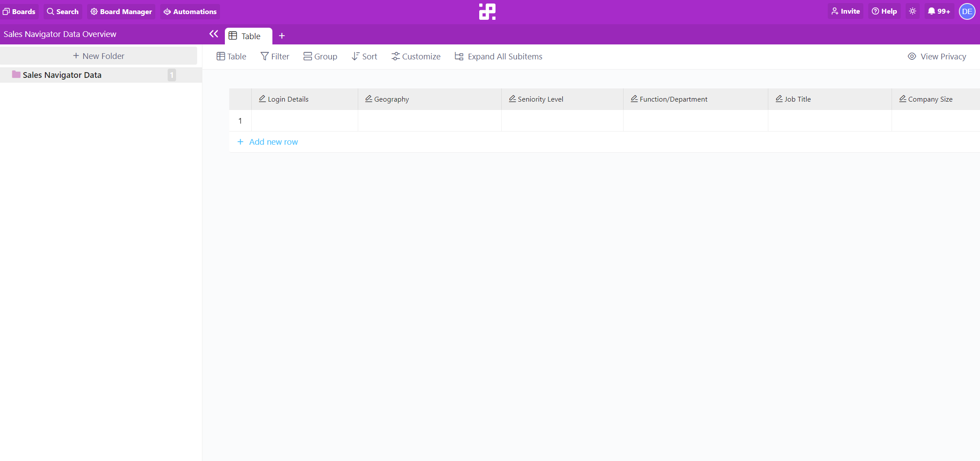Select row number 1

[240, 121]
